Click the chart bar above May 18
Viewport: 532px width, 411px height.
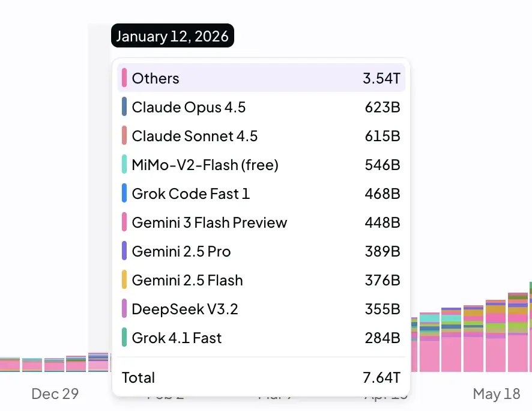coord(496,336)
